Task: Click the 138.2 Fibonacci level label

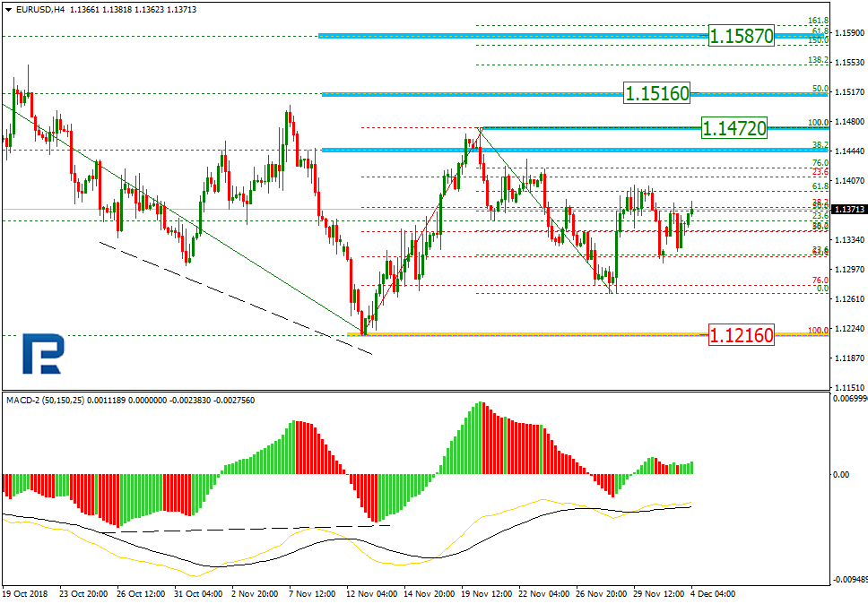Action: [x=818, y=60]
